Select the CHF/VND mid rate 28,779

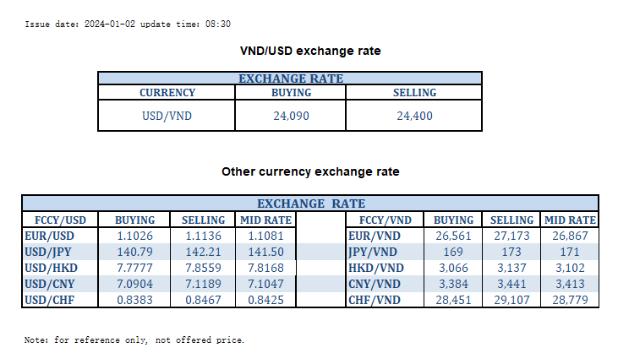point(569,300)
